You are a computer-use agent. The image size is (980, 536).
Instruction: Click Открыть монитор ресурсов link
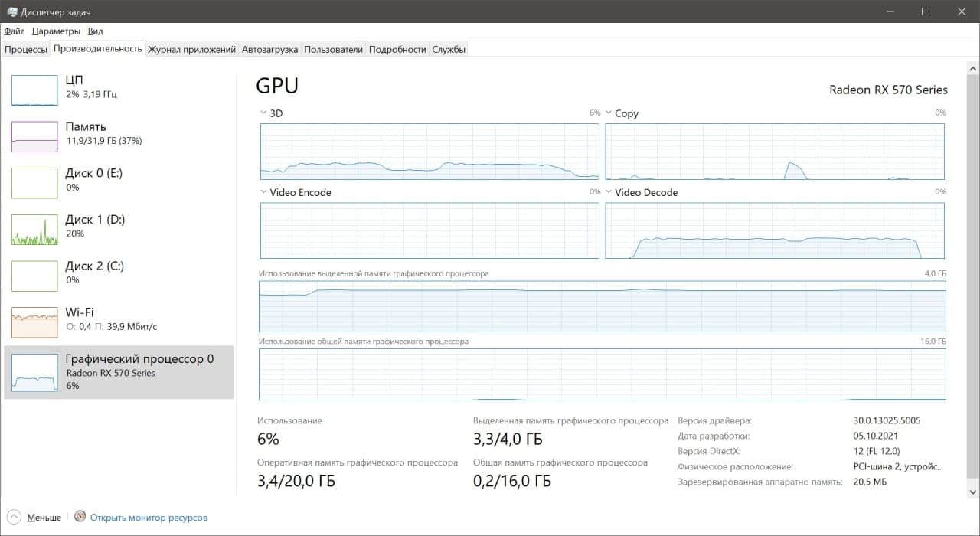(149, 518)
